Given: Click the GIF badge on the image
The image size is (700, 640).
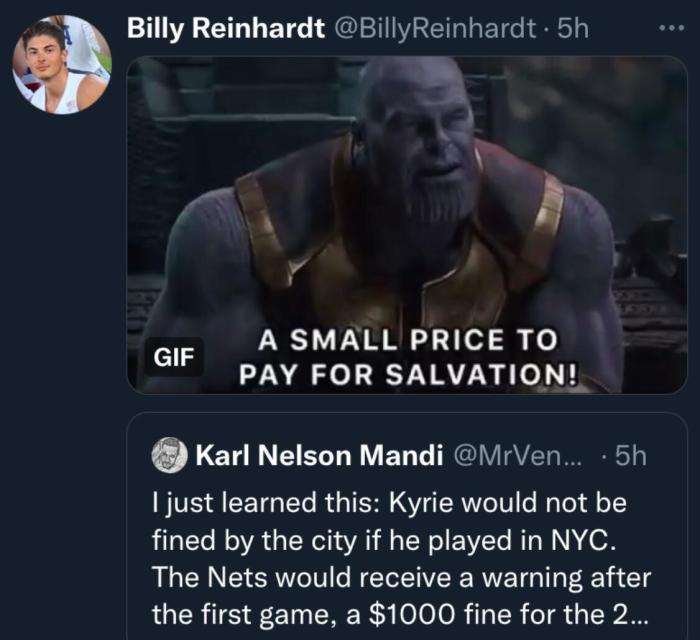Looking at the screenshot, I should tap(173, 358).
